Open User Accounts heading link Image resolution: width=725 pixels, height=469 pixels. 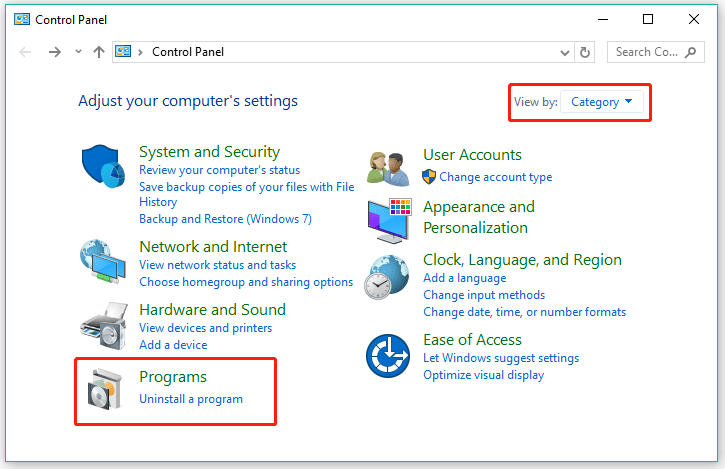pyautogui.click(x=473, y=154)
